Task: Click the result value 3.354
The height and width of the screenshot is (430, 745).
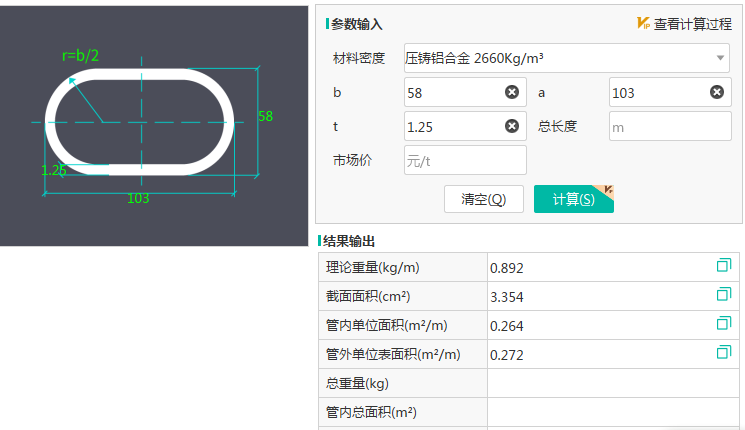Action: [506, 297]
